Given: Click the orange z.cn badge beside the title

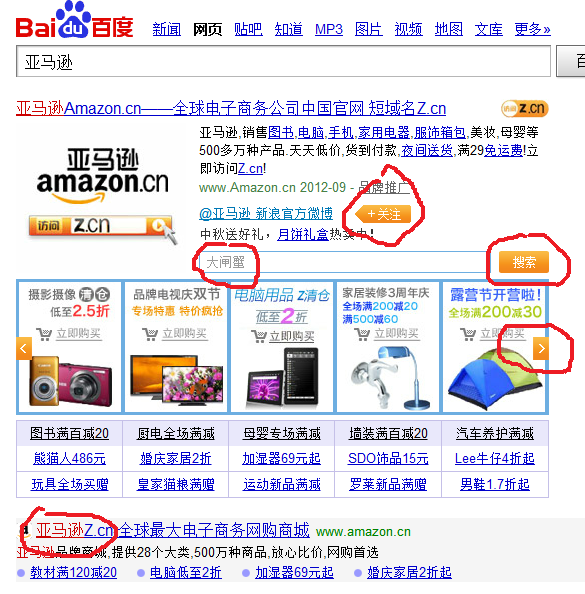Looking at the screenshot, I should point(524,109).
